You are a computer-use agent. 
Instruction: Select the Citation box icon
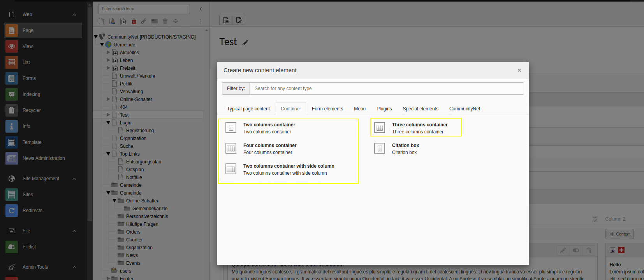coord(380,148)
